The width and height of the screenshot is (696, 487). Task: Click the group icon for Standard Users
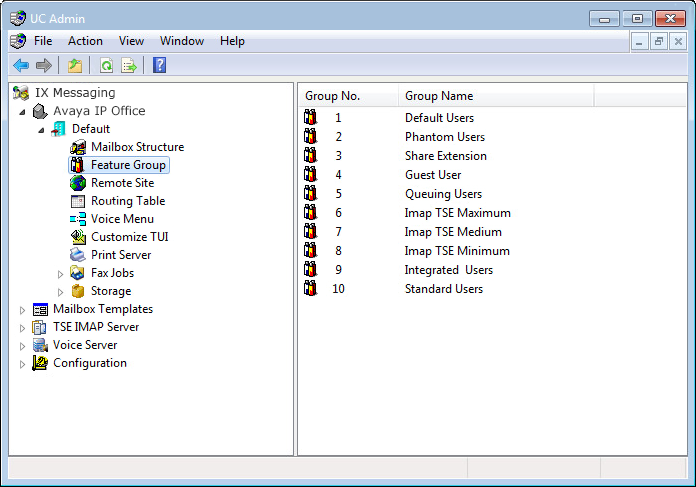point(311,289)
